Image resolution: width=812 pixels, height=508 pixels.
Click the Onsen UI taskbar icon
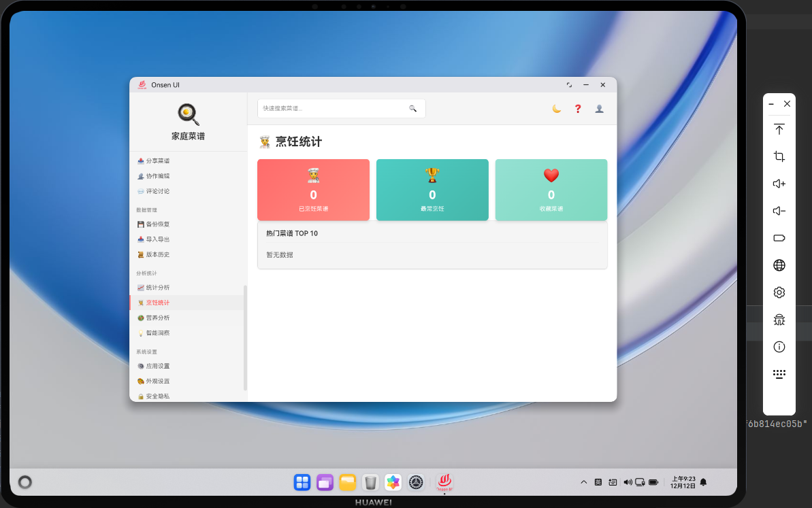tap(444, 482)
